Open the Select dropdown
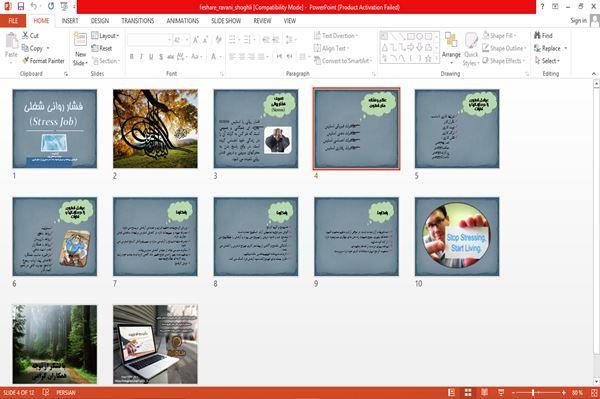Image resolution: width=600 pixels, height=399 pixels. coord(547,61)
